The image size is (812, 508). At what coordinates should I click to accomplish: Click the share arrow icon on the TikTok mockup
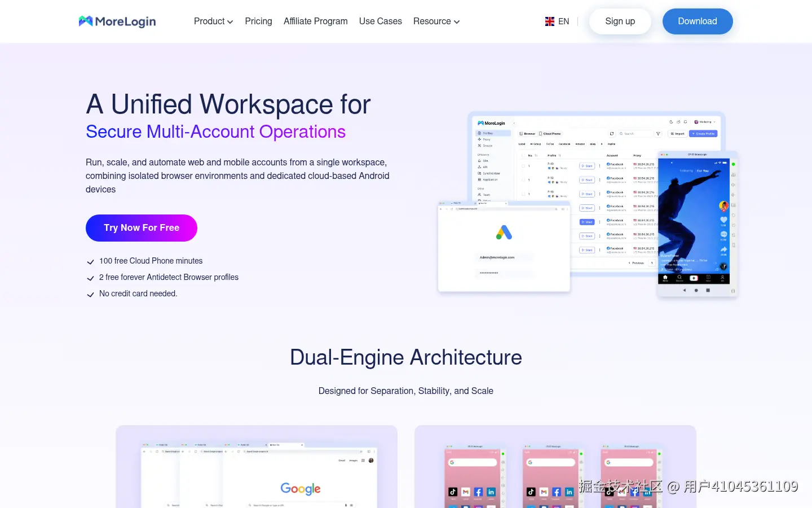[723, 249]
